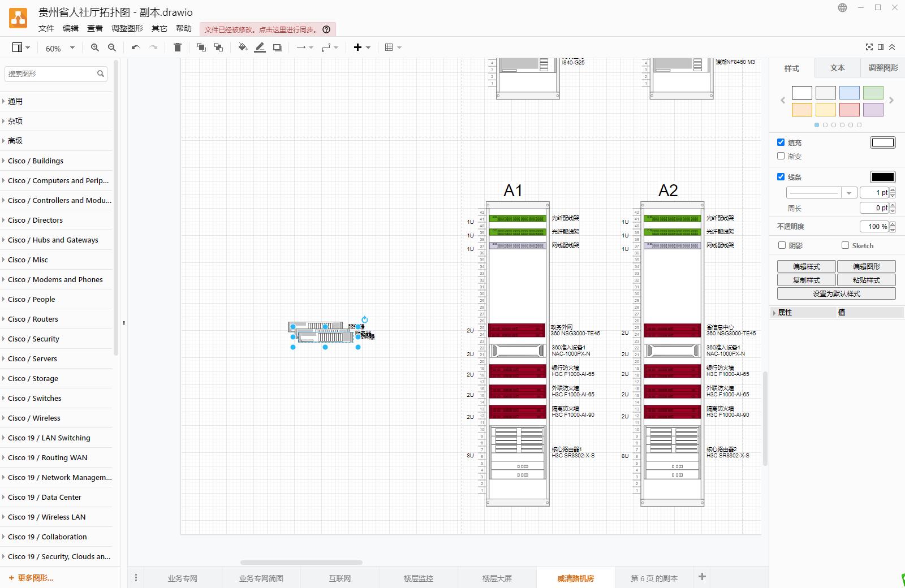Open the black line color swatch
This screenshot has height=588, width=905.
pos(882,177)
